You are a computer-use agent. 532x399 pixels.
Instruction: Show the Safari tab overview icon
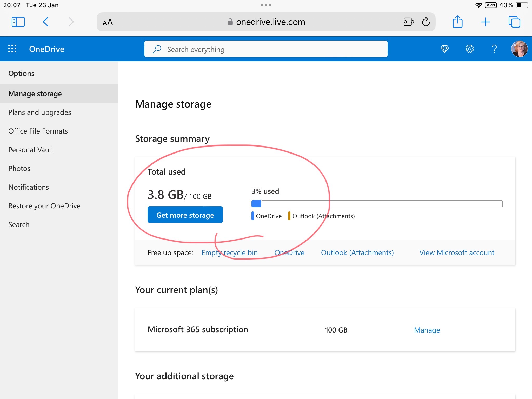coord(514,22)
